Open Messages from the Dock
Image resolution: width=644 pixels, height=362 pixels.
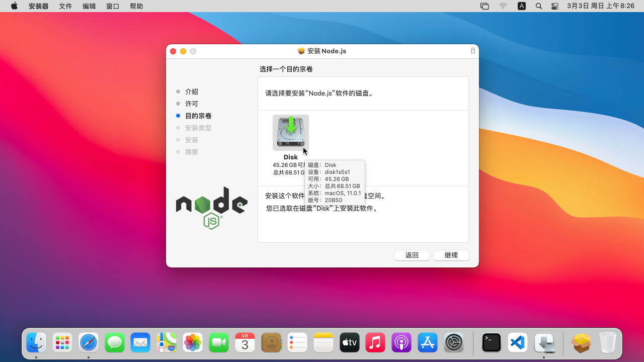(x=115, y=343)
